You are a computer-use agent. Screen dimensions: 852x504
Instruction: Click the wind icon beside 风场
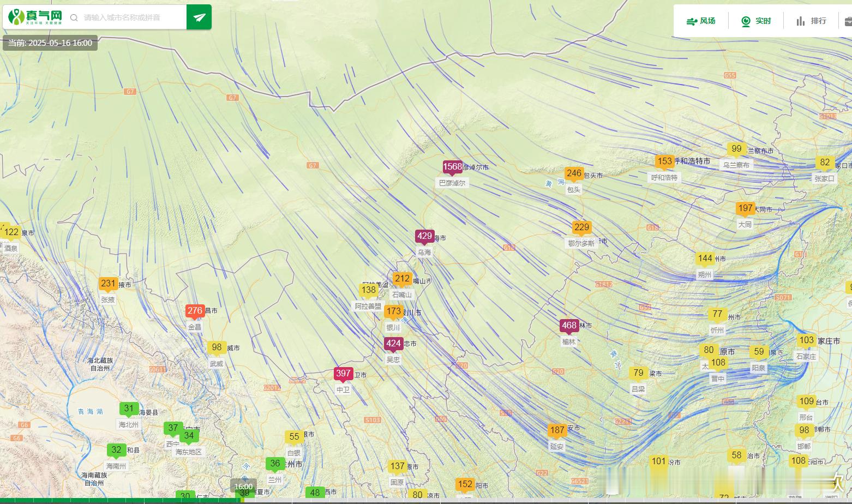click(692, 21)
